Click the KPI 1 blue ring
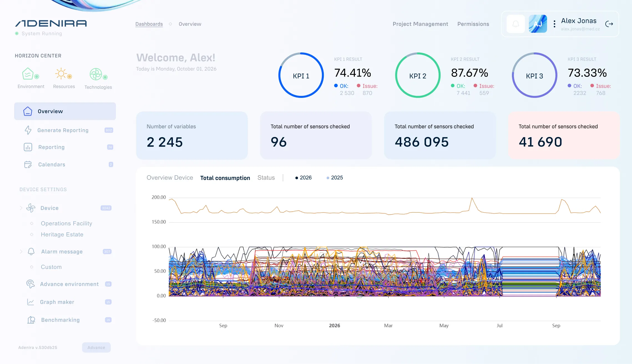 pos(301,75)
